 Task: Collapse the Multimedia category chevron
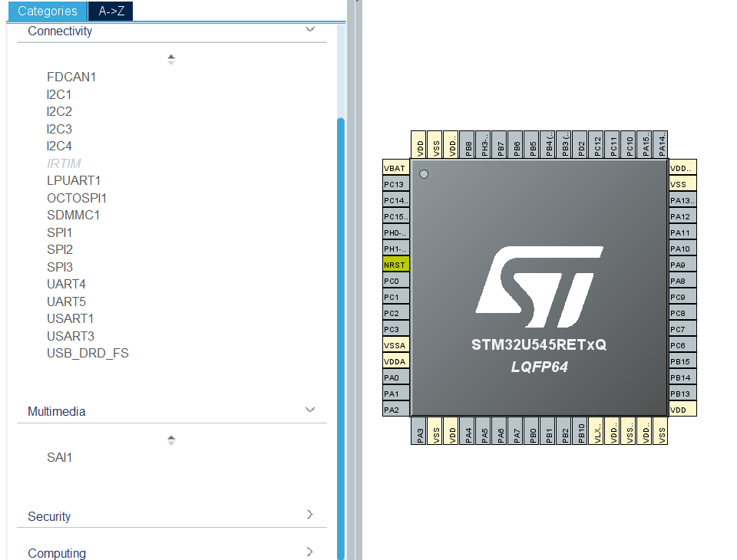pos(309,410)
